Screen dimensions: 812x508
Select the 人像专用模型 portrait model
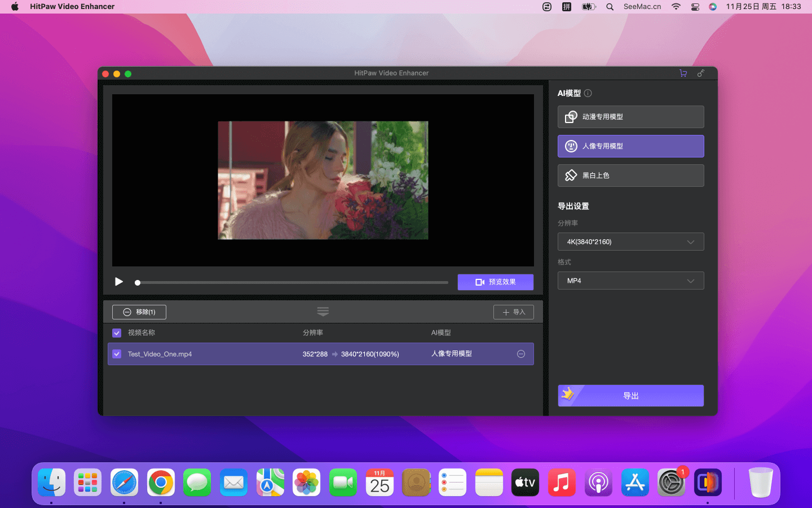pyautogui.click(x=630, y=146)
